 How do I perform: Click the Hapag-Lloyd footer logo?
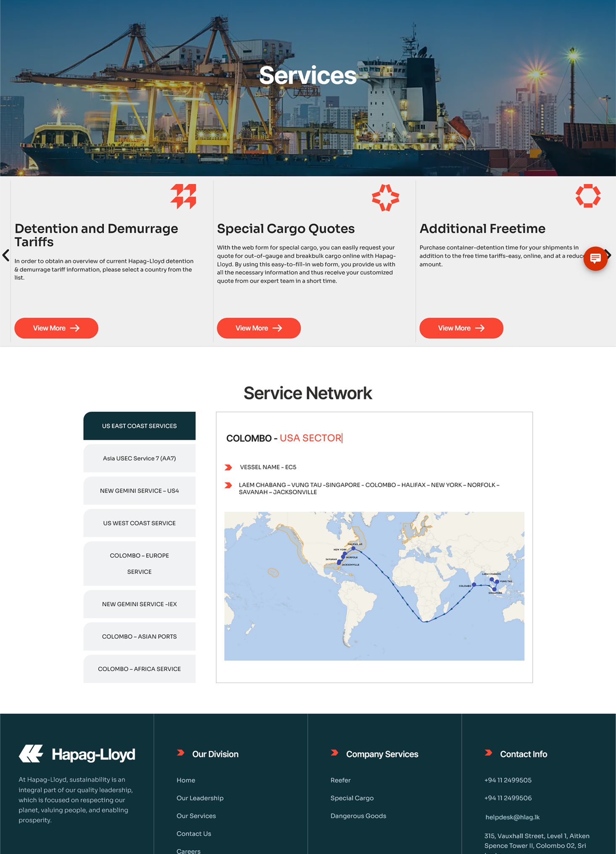pyautogui.click(x=77, y=754)
